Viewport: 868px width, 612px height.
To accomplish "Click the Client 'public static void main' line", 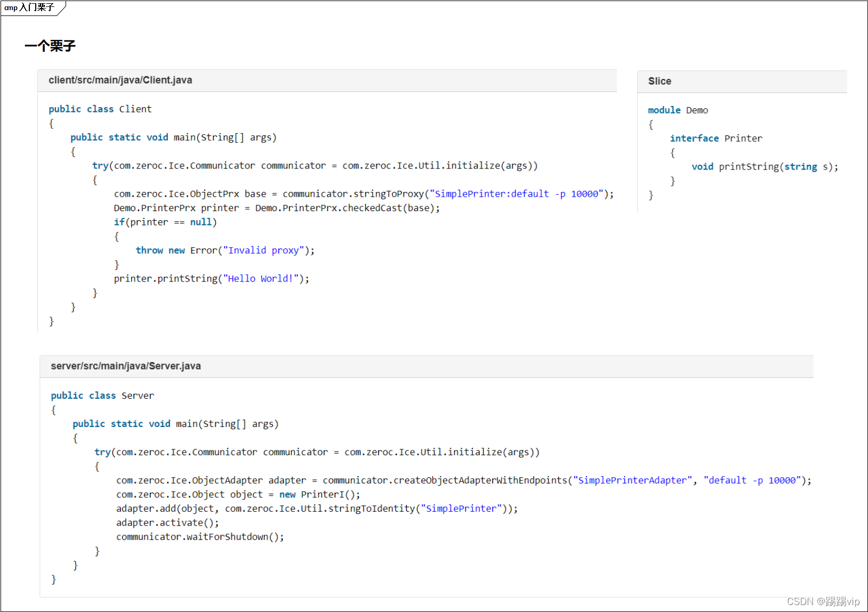I will click(173, 138).
